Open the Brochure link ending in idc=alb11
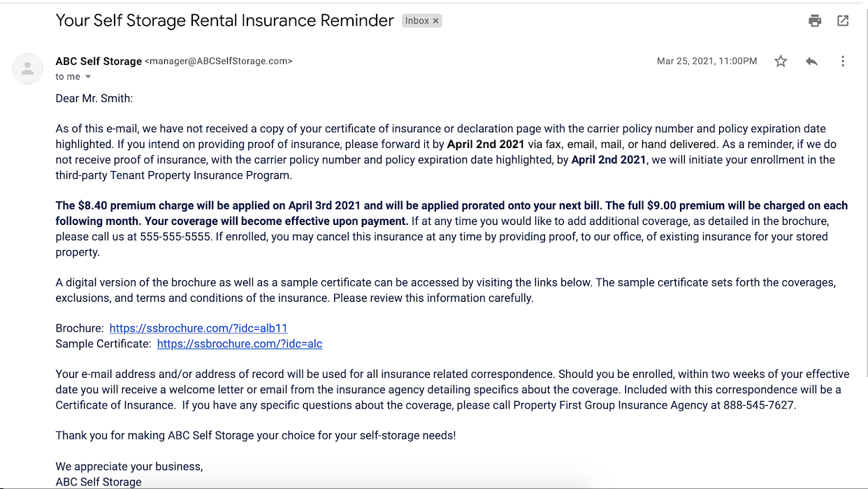Viewport: 868px width, 489px height. click(198, 328)
